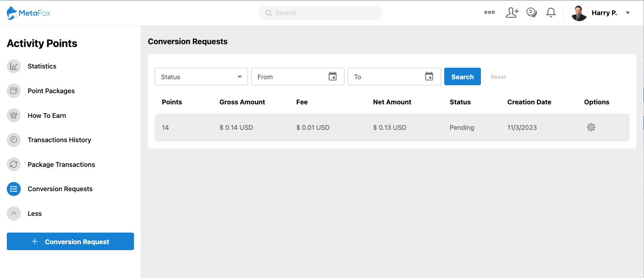Click the gross amount $ 0.14 USD
Viewport: 644px width, 278px height.
(236, 127)
